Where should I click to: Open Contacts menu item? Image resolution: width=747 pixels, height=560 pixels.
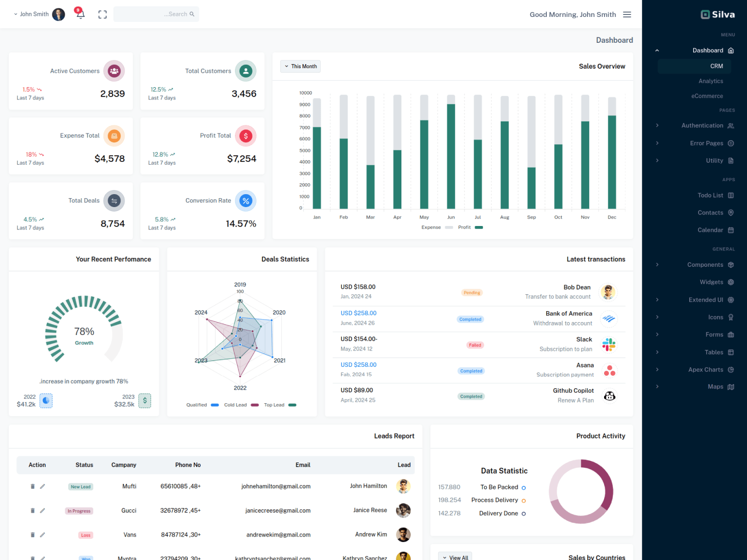[710, 213]
